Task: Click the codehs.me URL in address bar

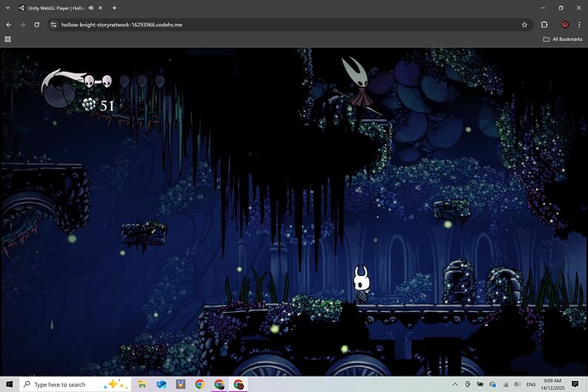Action: [122, 25]
